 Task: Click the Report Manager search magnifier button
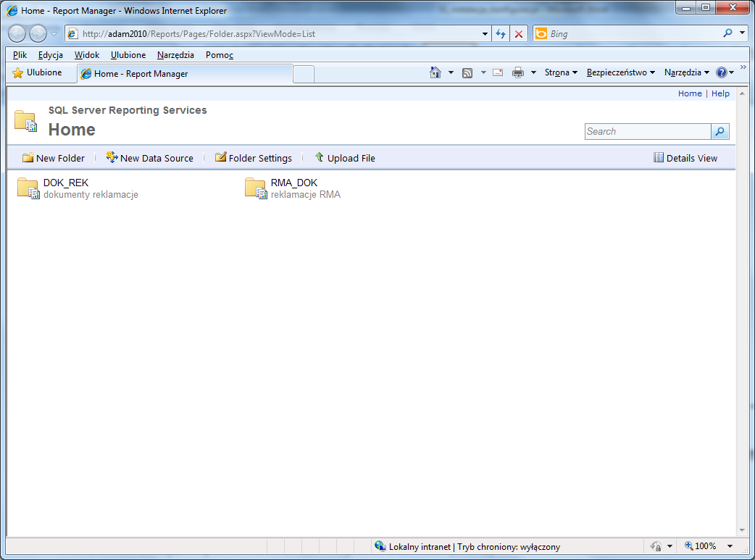click(x=719, y=131)
